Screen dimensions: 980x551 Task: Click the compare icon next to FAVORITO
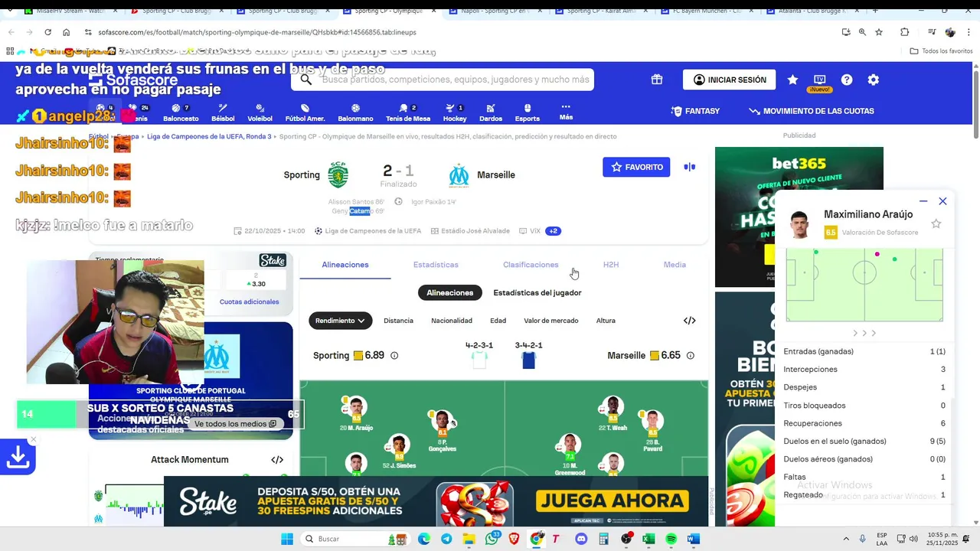click(690, 167)
